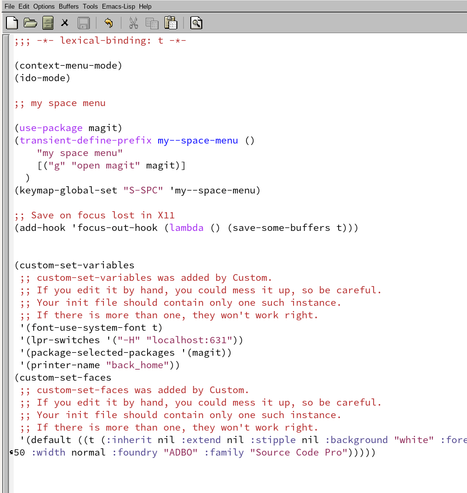Open directory with the Dired icon
The height and width of the screenshot is (493, 467).
click(x=48, y=23)
